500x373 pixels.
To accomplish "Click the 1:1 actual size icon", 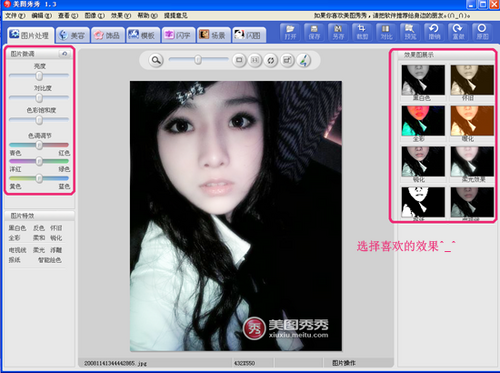I will pos(255,60).
